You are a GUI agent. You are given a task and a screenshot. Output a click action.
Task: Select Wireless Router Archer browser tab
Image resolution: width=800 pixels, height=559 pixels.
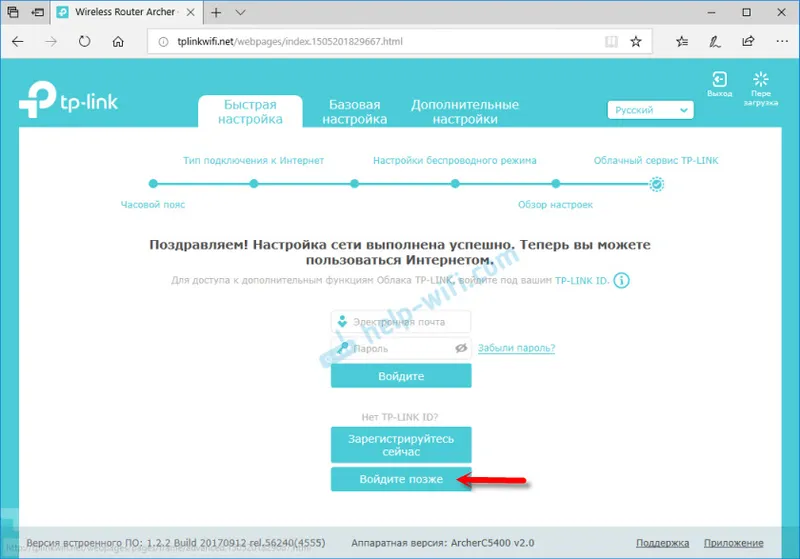[125, 12]
